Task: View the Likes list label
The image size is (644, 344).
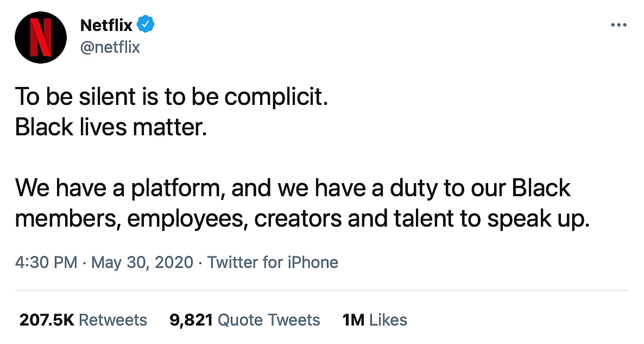Action: pos(388,320)
